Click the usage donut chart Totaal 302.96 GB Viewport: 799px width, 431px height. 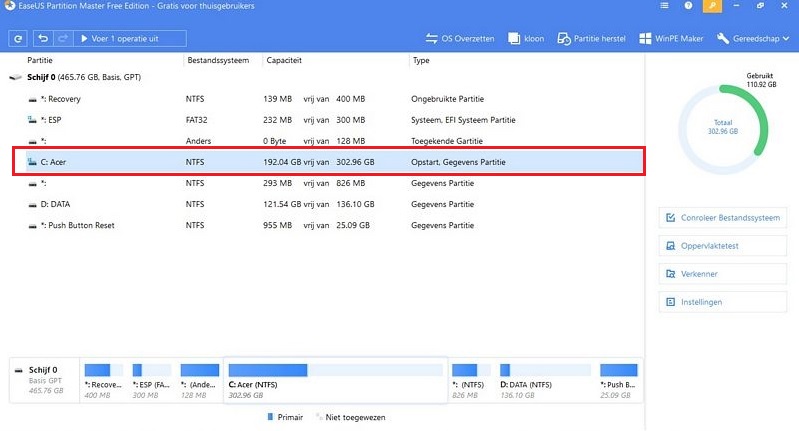coord(723,128)
